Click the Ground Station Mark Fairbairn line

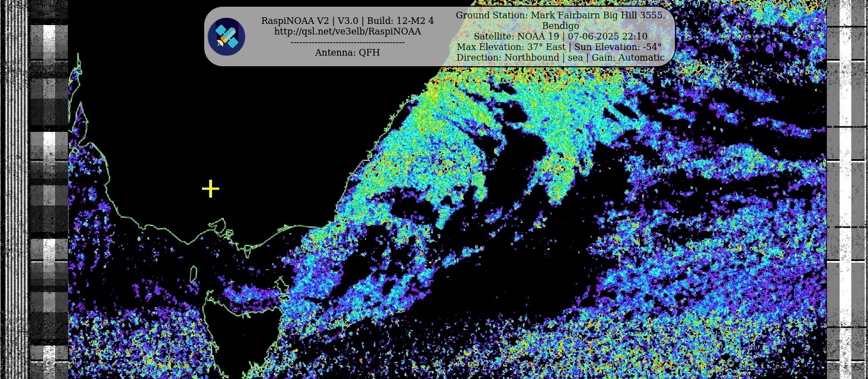coord(560,15)
